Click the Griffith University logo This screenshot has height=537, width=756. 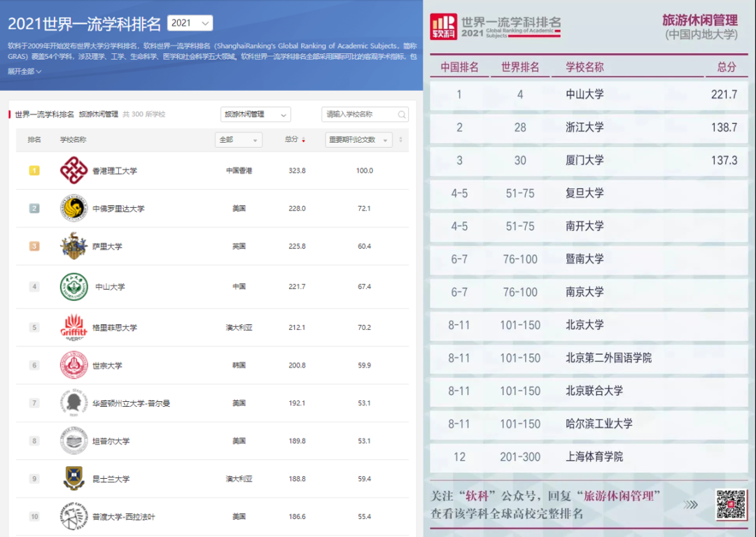(x=73, y=327)
